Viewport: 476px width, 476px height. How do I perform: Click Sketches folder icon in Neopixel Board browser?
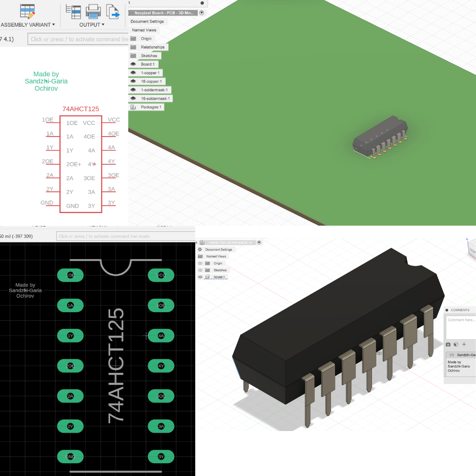click(133, 56)
